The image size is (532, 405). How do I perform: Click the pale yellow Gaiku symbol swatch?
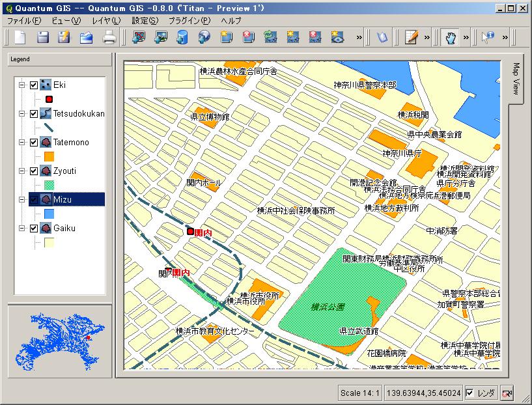coord(49,242)
